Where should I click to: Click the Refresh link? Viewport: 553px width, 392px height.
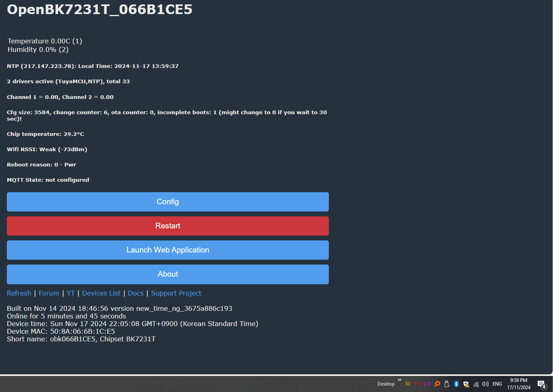coord(19,293)
